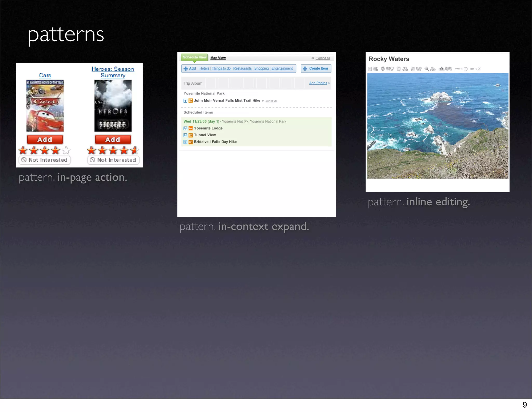Toggle John Muir Vernal Falls hike expander
This screenshot has height=412, width=532.
click(x=185, y=101)
